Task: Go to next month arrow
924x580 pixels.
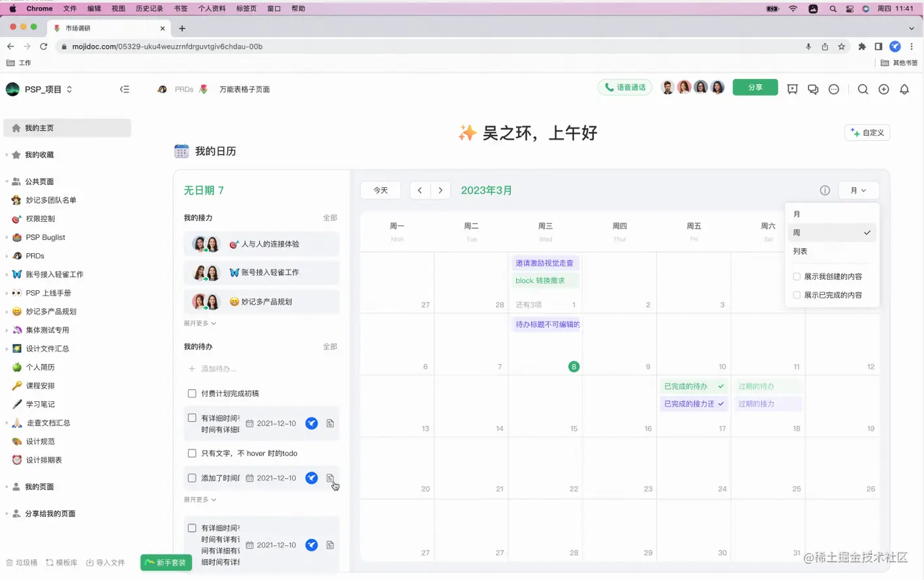Action: tap(440, 191)
